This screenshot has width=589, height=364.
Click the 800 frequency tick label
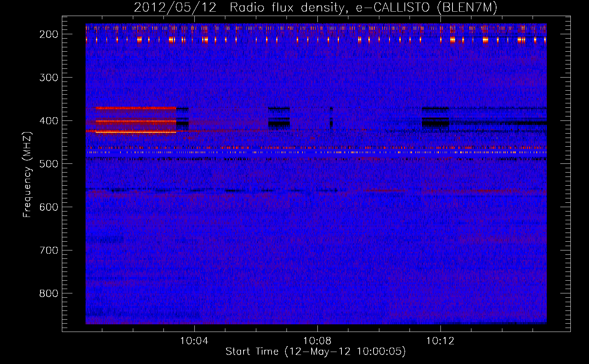[48, 293]
